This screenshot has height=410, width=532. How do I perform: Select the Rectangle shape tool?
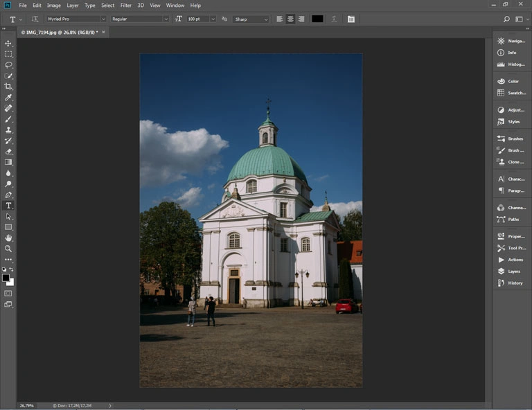8,227
